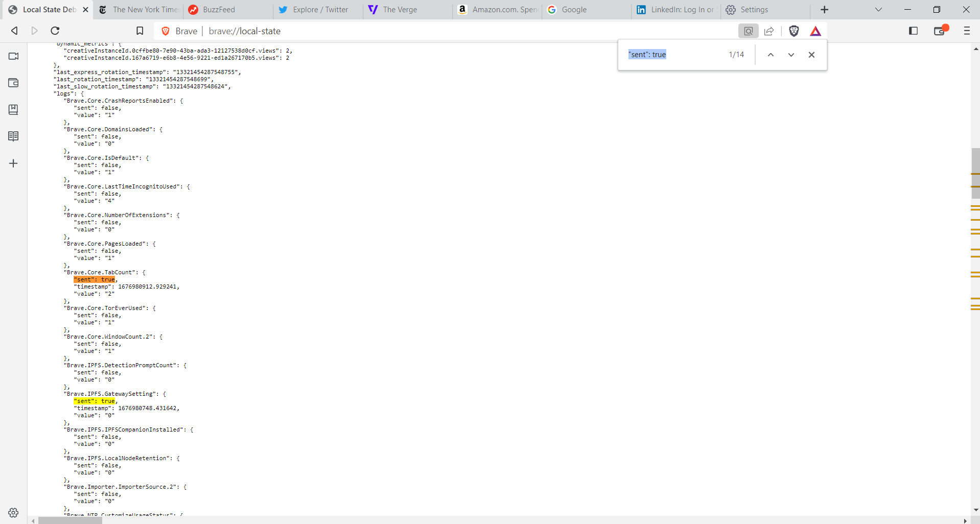Open Brave Talk camera sidebar icon
Viewport: 980px width, 524px height.
(x=13, y=56)
